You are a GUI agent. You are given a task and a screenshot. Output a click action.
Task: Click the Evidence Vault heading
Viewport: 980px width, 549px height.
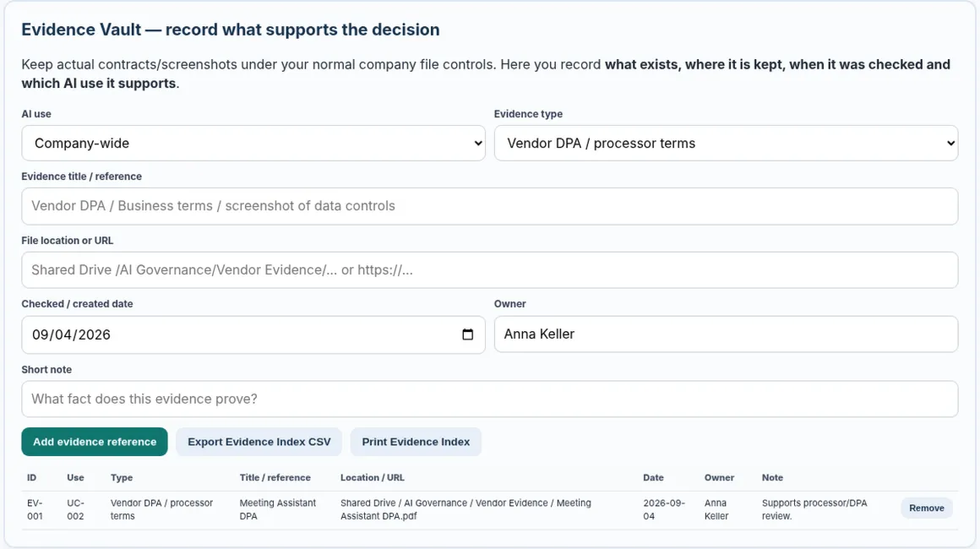point(230,30)
